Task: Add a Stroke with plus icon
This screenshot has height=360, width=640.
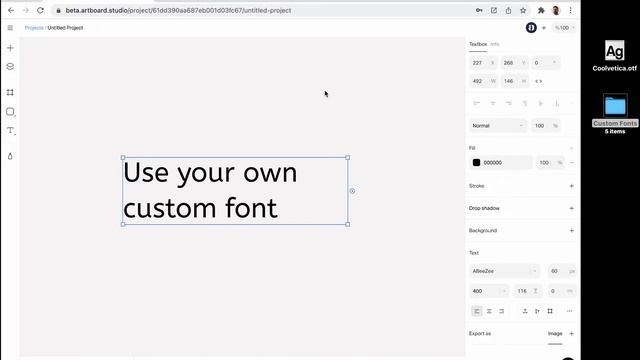Action: pyautogui.click(x=571, y=186)
